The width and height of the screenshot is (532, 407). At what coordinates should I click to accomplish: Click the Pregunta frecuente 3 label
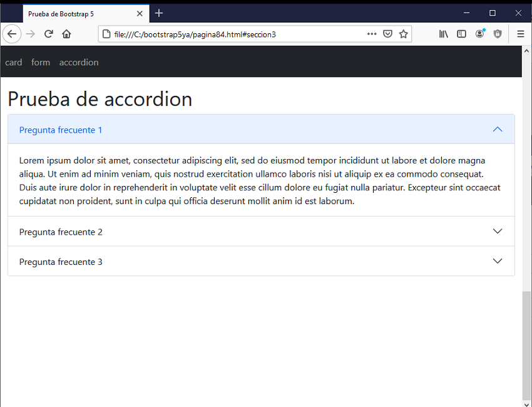point(61,262)
